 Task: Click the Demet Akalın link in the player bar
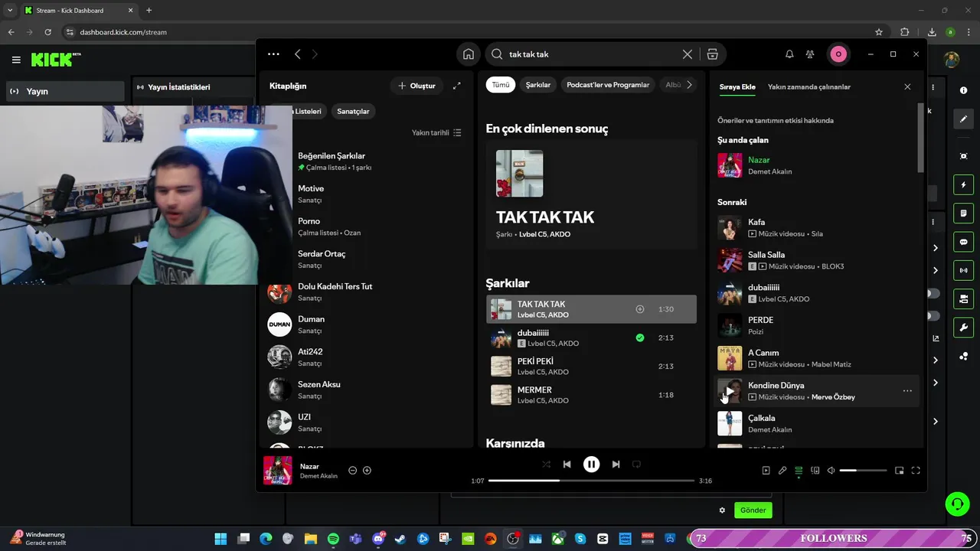318,476
